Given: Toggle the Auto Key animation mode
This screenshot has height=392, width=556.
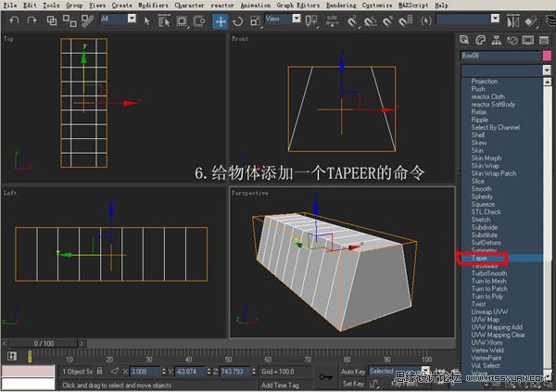Looking at the screenshot, I should pyautogui.click(x=353, y=371).
